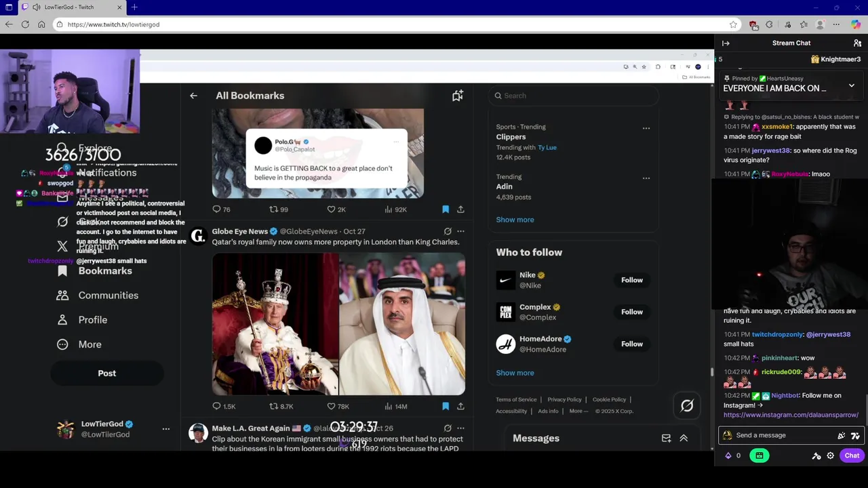Open more menu on Make L.A. Great Again post
This screenshot has width=868, height=488.
pyautogui.click(x=460, y=428)
